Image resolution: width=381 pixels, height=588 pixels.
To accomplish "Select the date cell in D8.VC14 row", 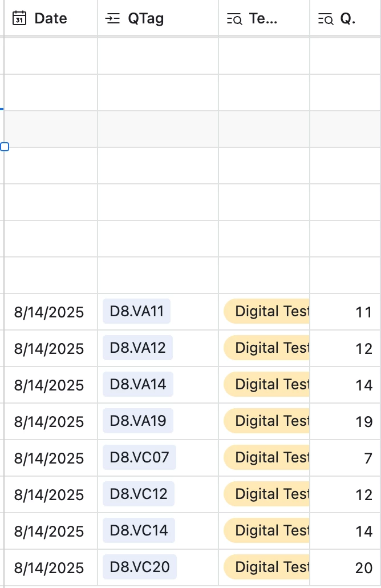I will (x=51, y=531).
